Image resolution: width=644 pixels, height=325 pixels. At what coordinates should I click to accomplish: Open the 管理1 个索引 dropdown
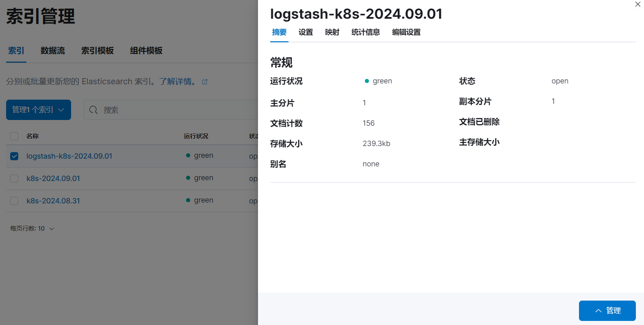click(39, 110)
